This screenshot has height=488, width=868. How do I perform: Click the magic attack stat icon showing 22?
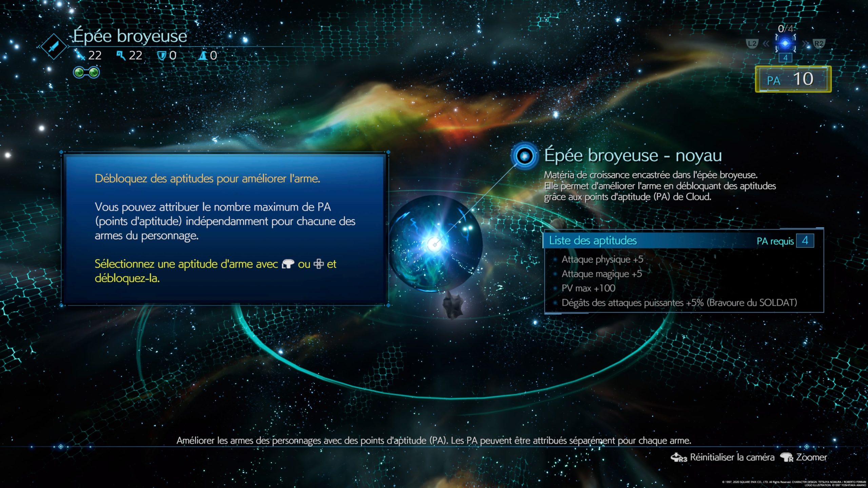pyautogui.click(x=121, y=55)
